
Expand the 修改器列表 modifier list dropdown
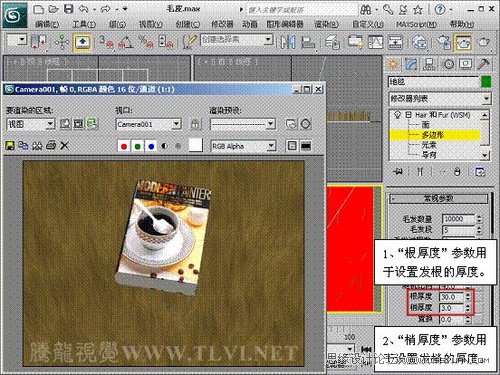[486, 99]
